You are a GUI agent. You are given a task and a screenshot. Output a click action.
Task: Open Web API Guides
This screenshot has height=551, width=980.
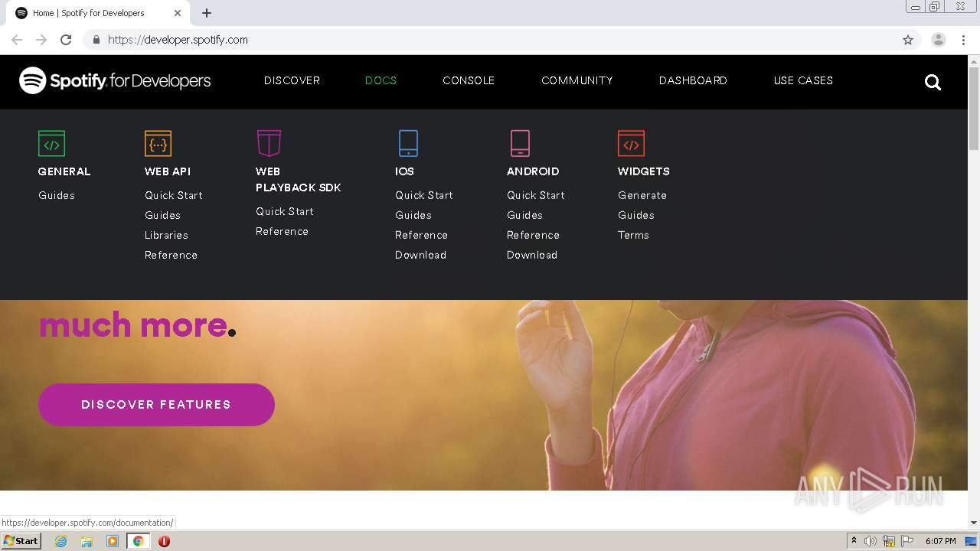coord(162,215)
